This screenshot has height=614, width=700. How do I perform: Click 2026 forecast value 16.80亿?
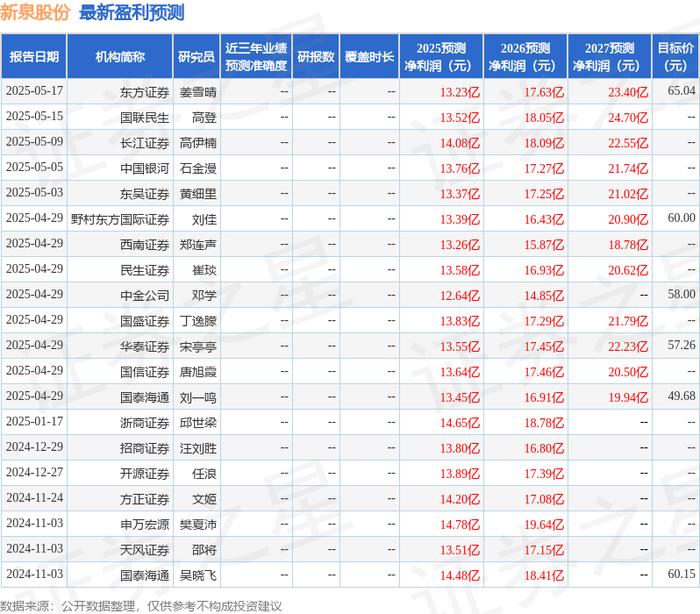pyautogui.click(x=544, y=449)
